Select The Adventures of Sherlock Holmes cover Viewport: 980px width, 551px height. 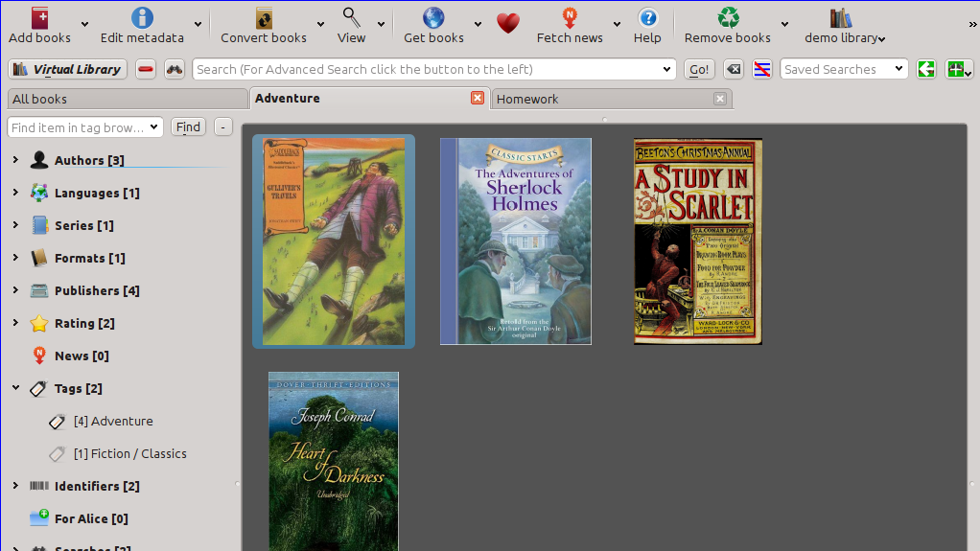(516, 241)
